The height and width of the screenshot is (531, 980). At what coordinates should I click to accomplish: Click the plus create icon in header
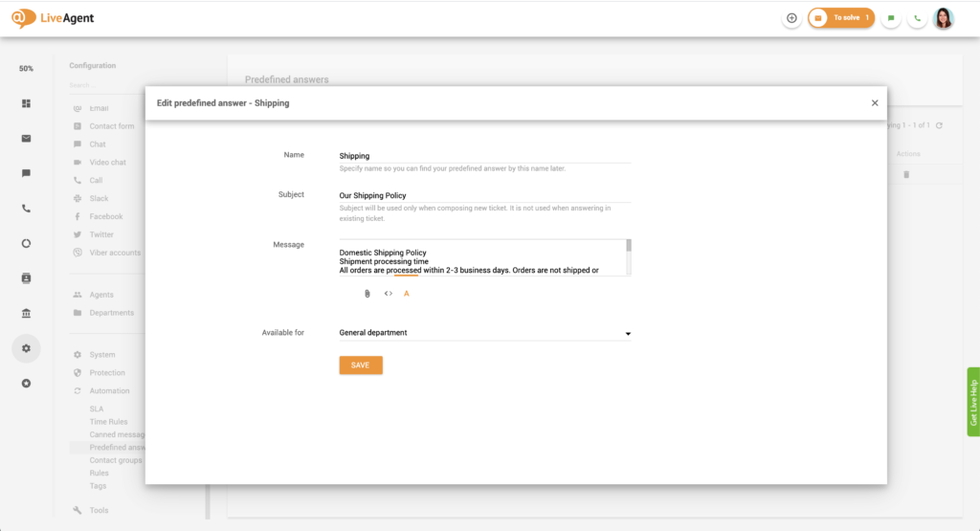(x=791, y=18)
